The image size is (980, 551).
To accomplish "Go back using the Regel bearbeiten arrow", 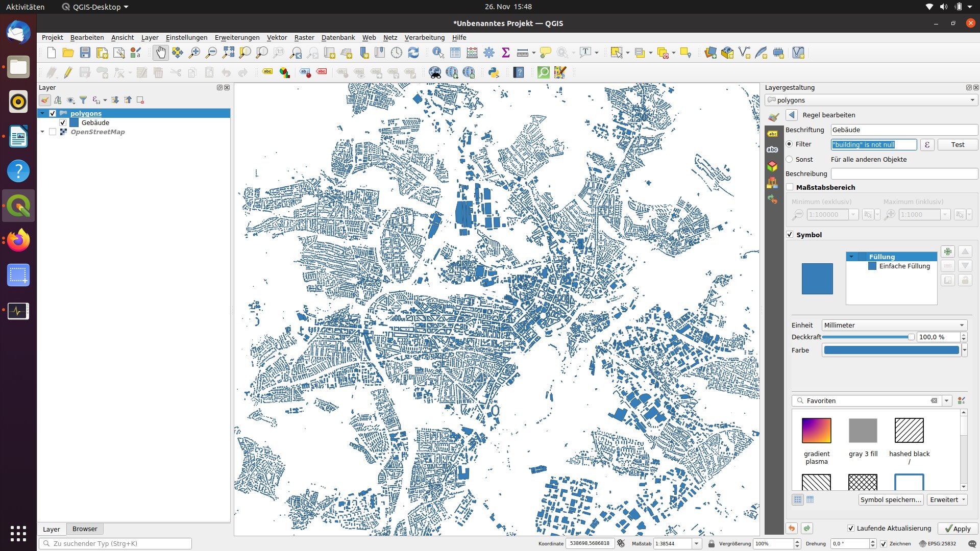I will click(x=791, y=115).
